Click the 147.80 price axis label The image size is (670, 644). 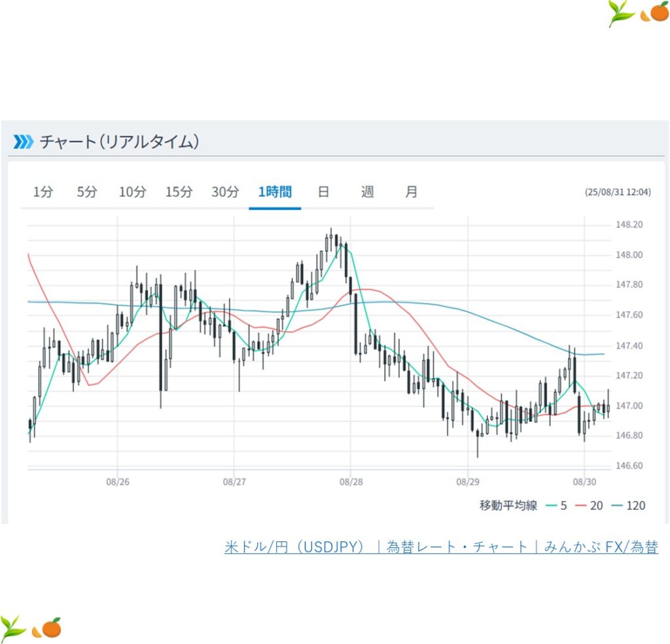click(629, 284)
